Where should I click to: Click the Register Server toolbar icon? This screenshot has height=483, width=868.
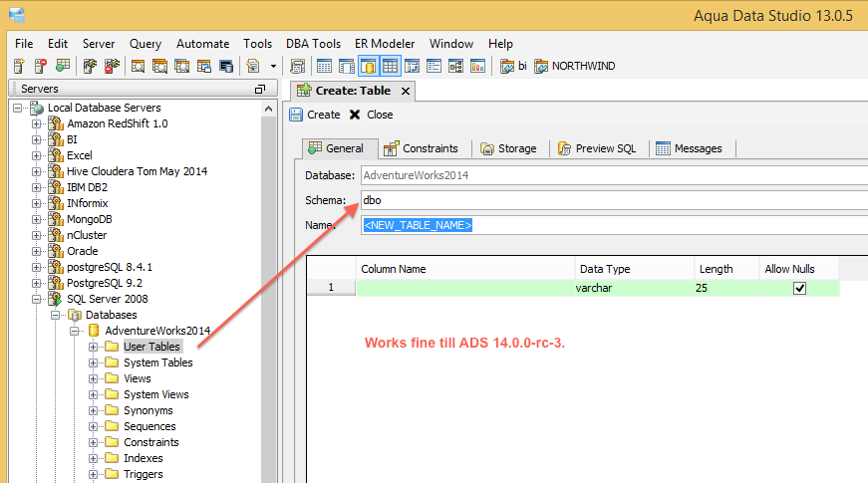click(19, 66)
